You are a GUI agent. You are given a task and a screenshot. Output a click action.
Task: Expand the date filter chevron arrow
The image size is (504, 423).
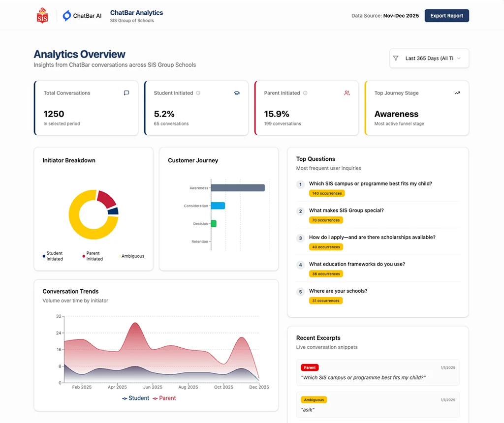click(x=459, y=58)
